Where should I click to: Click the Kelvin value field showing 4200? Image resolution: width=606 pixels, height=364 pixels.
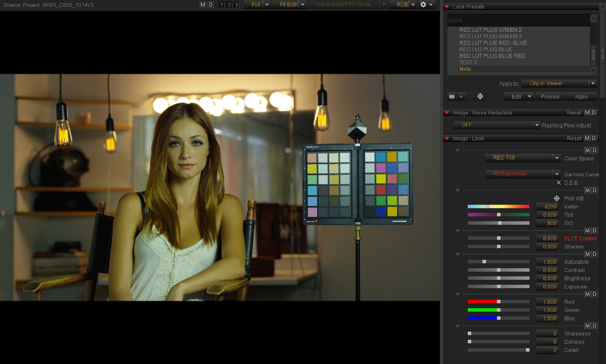pyautogui.click(x=548, y=206)
